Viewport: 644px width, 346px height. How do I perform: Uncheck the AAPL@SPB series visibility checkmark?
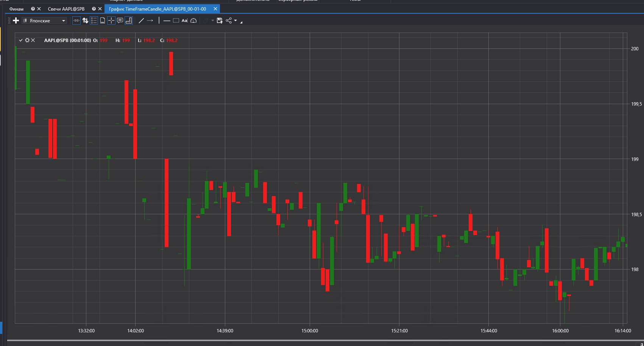21,40
